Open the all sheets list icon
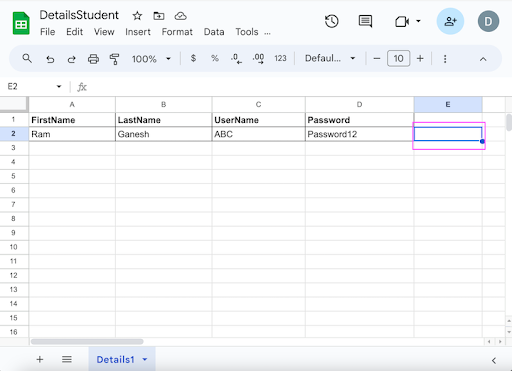This screenshot has width=512, height=371. pos(67,359)
